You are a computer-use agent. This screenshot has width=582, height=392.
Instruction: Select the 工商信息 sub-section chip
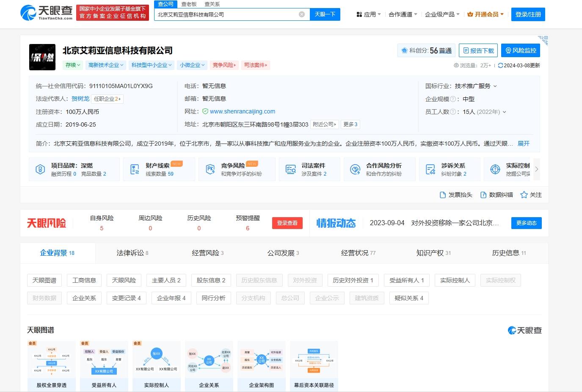pyautogui.click(x=84, y=280)
